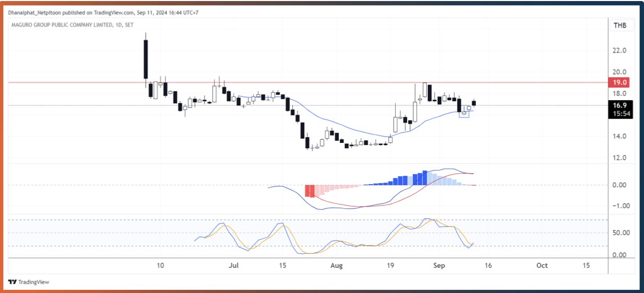Click the Aug label on the time axis
Image resolution: width=644 pixels, height=293 pixels.
pyautogui.click(x=337, y=265)
